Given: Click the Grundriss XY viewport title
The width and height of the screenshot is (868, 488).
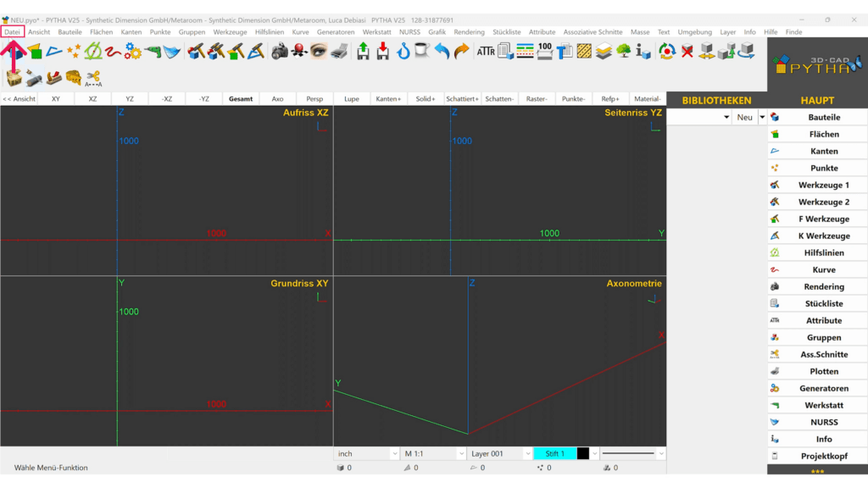Looking at the screenshot, I should click(299, 283).
